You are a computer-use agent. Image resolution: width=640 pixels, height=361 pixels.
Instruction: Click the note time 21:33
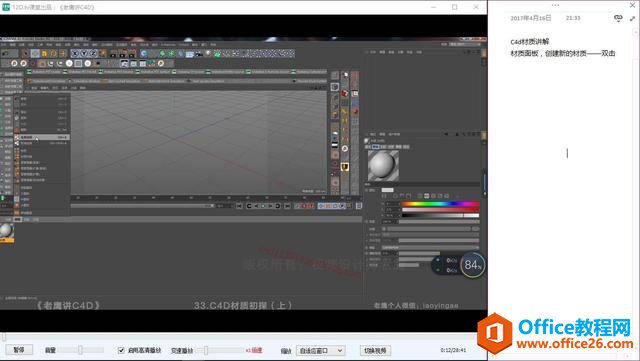point(573,18)
